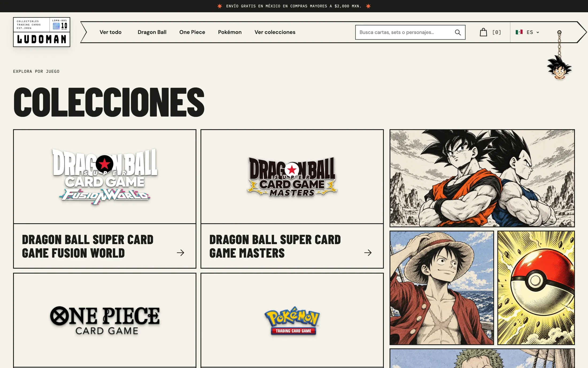The image size is (588, 368).
Task: Open One Piece menu item
Action: (x=192, y=32)
